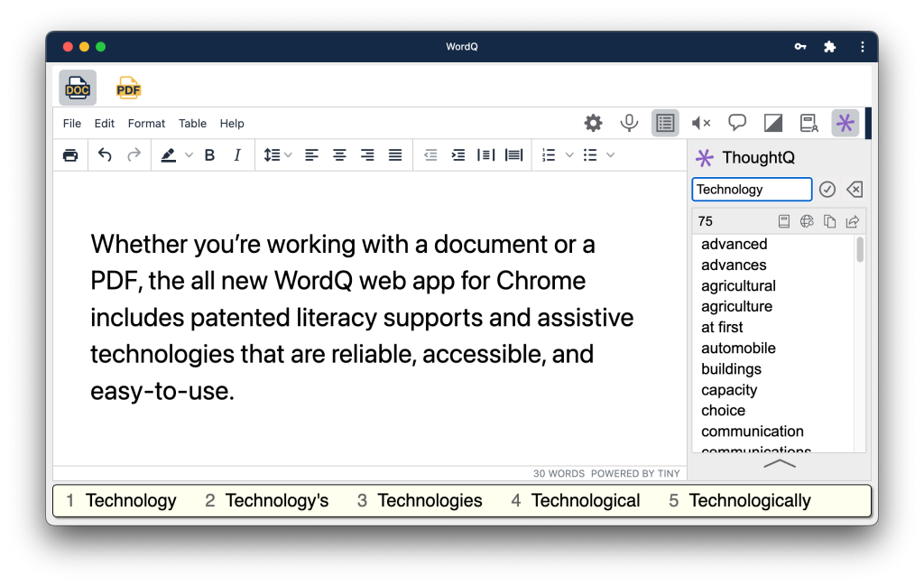Open the extensions puzzle icon
This screenshot has width=924, height=586.
(x=830, y=47)
